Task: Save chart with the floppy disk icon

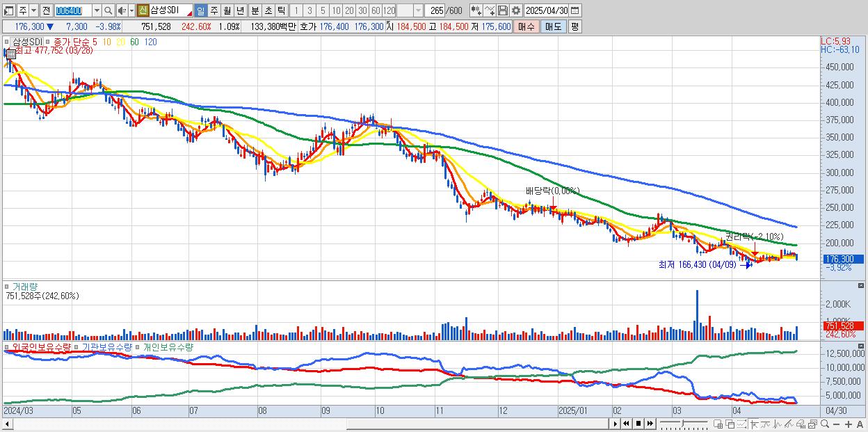Action: click(503, 10)
